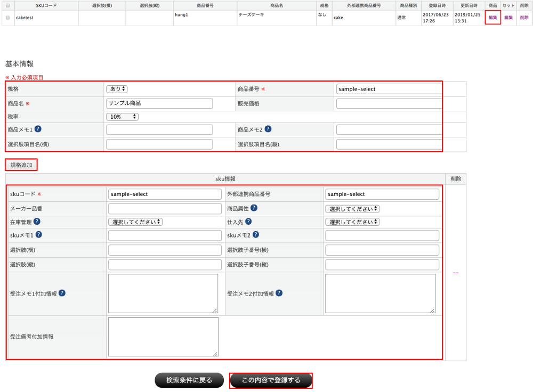Focus the 選択肢(横) input field

(x=165, y=250)
